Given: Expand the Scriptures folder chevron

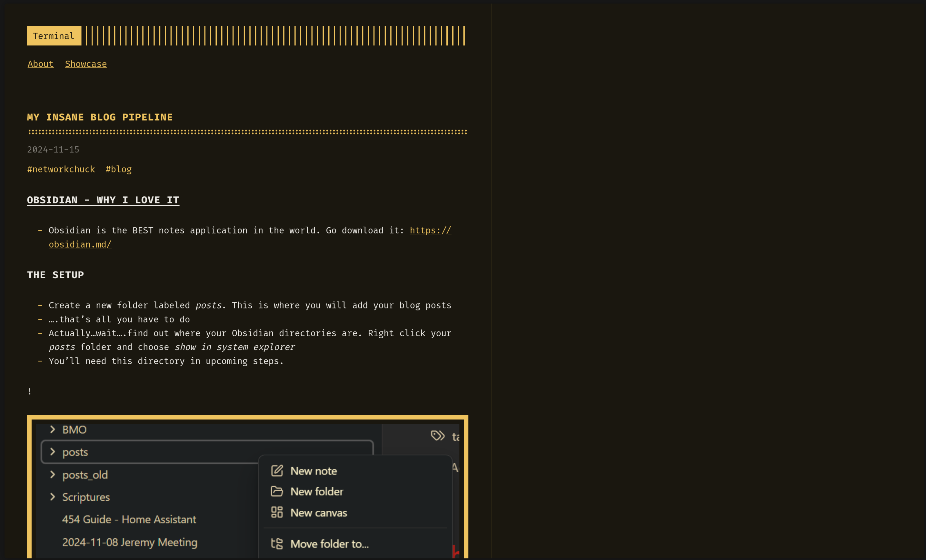Looking at the screenshot, I should (53, 497).
